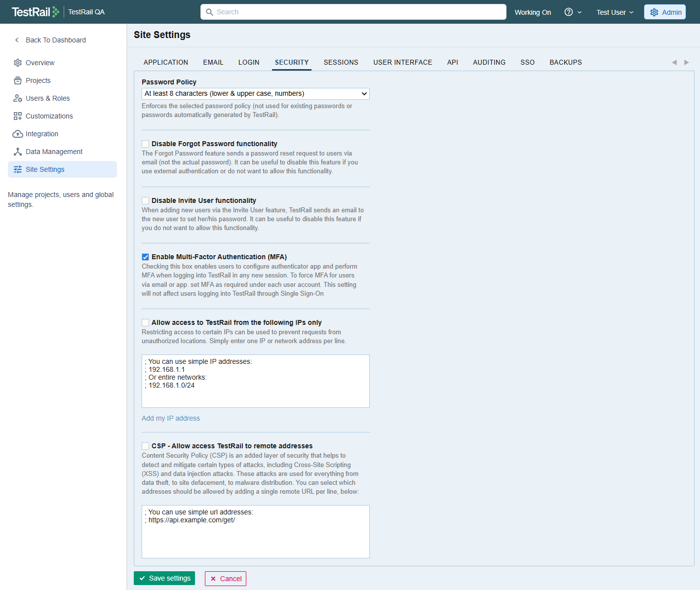Switch to the SESSIONS tab

pos(341,62)
